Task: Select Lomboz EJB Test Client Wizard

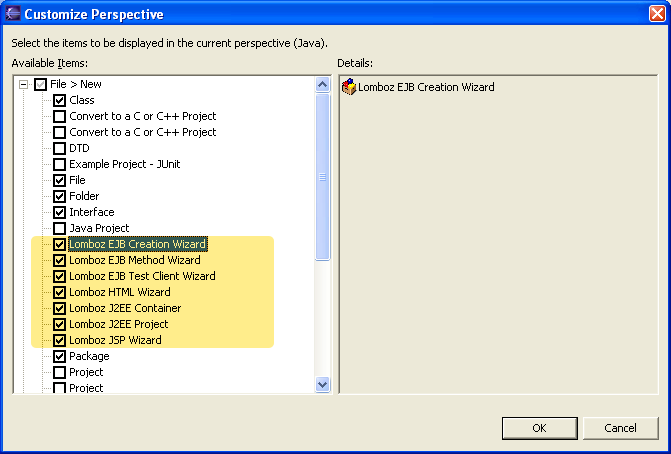Action: point(142,276)
